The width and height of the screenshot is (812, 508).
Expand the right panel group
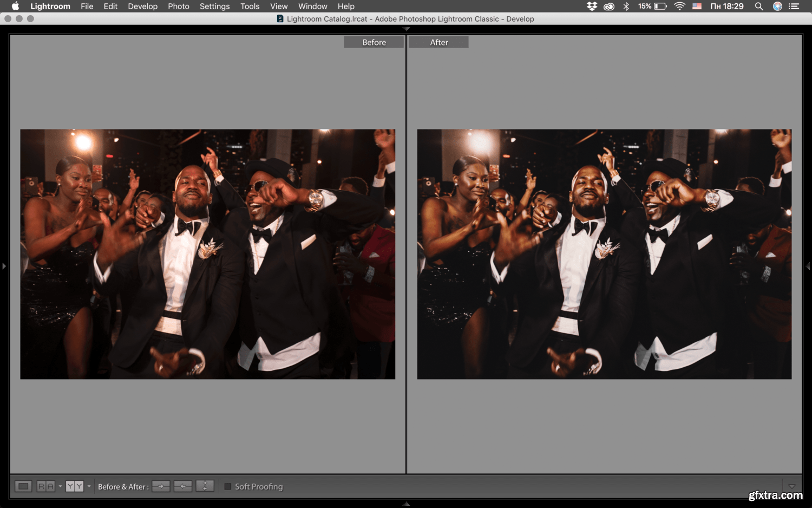[x=808, y=266]
